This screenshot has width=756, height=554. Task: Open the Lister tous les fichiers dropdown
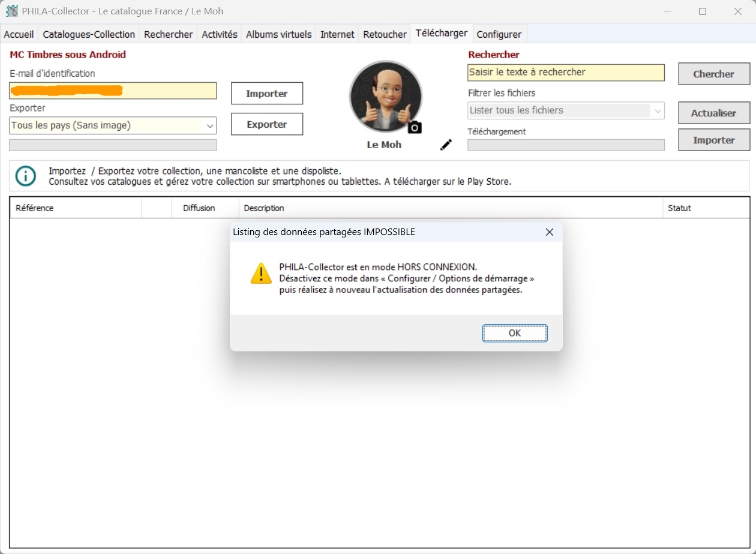[566, 110]
